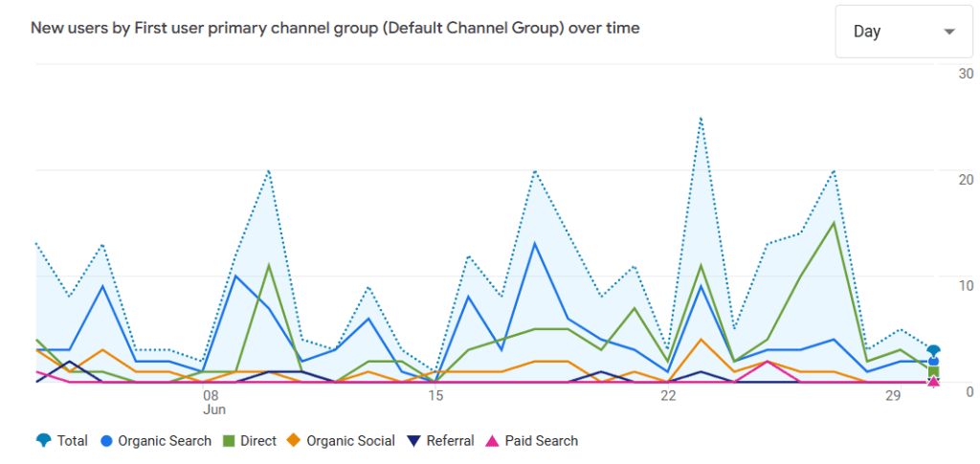Select the Total end marker at chart's right edge
The width and height of the screenshot is (980, 464).
point(933,351)
